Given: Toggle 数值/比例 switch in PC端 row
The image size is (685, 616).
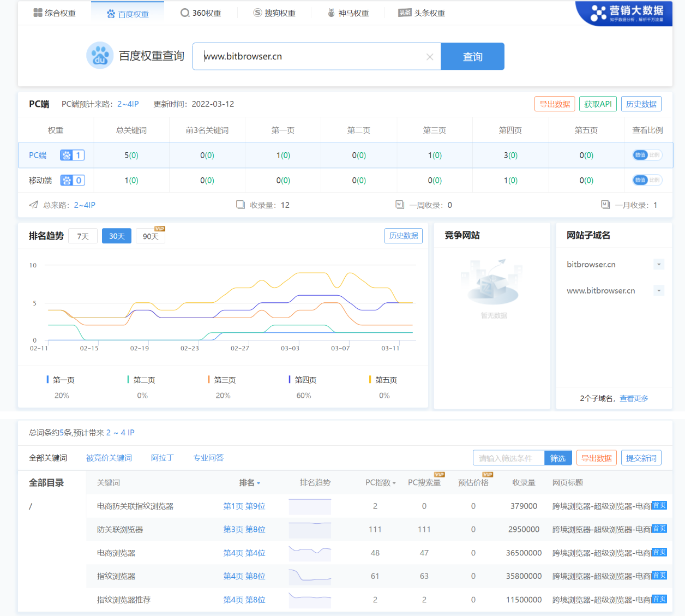Looking at the screenshot, I should [x=647, y=155].
